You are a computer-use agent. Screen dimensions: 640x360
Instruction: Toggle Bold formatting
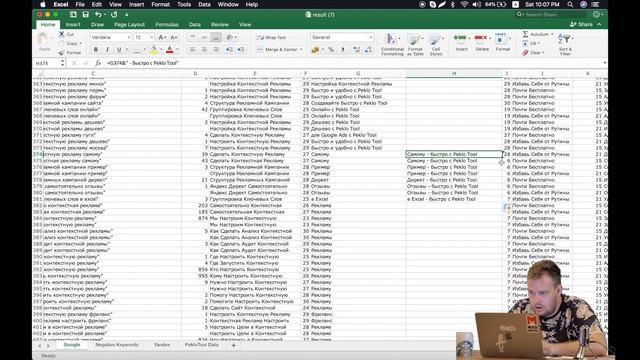pos(96,50)
